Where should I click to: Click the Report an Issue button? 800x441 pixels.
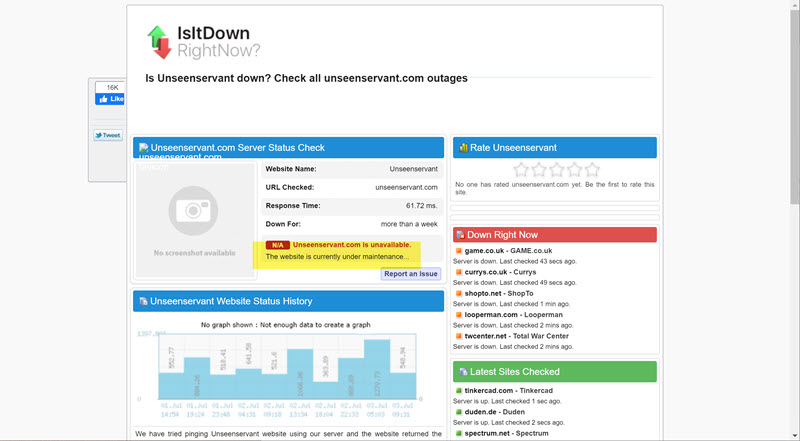point(411,274)
